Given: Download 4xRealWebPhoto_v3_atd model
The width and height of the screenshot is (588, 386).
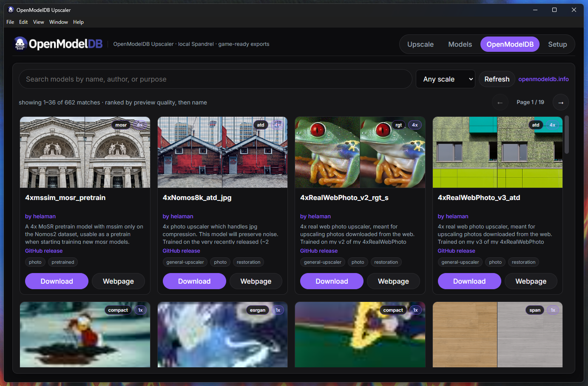Looking at the screenshot, I should point(469,281).
